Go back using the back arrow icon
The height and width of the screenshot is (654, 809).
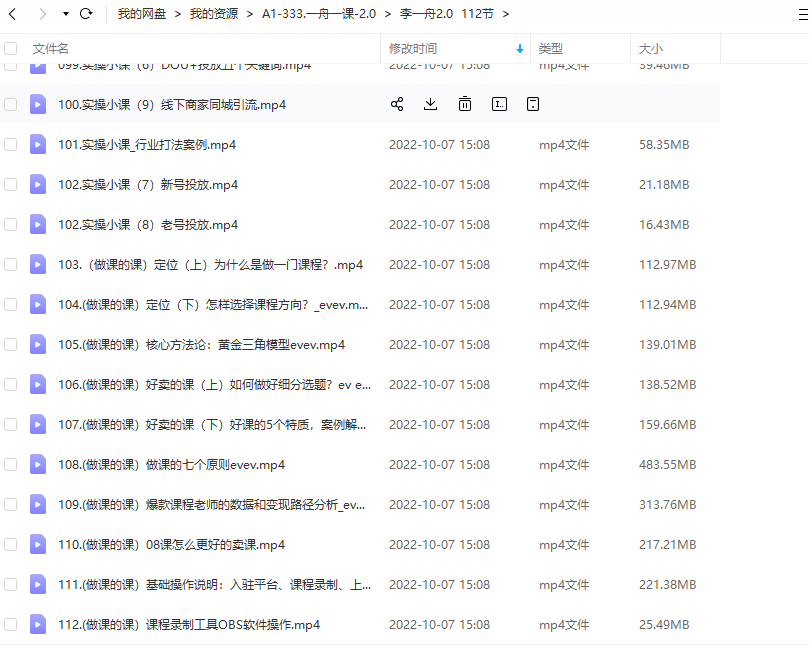pyautogui.click(x=14, y=14)
